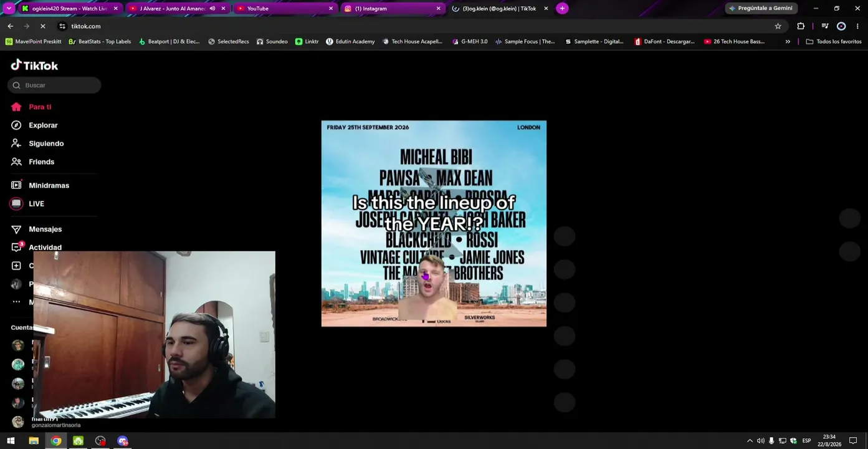Image resolution: width=868 pixels, height=449 pixels.
Task: Close the Instagram tab
Action: [438, 9]
